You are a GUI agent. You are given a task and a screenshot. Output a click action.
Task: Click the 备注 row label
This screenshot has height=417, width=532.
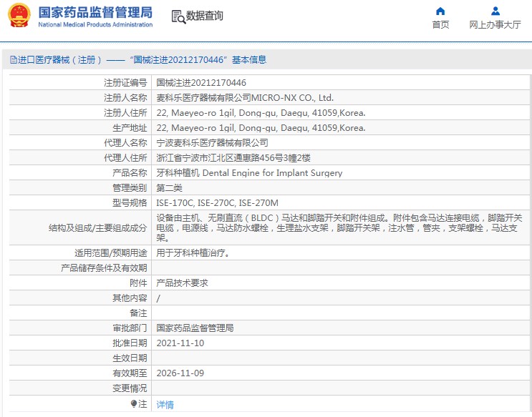tap(138, 313)
